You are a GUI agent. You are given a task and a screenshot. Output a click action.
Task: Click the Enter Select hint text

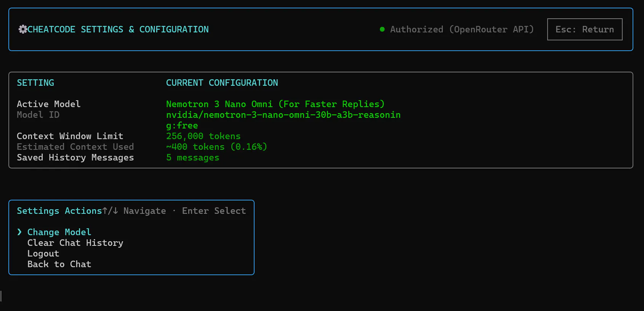pos(214,211)
